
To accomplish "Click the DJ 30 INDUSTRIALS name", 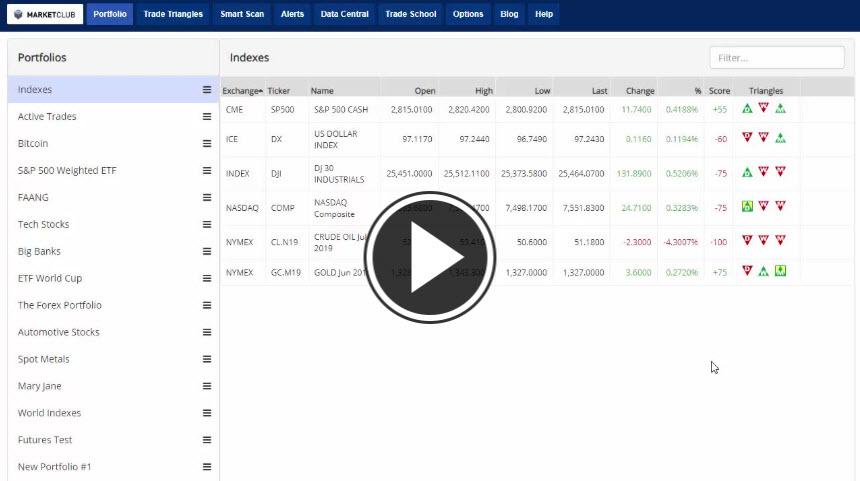I will pos(339,174).
